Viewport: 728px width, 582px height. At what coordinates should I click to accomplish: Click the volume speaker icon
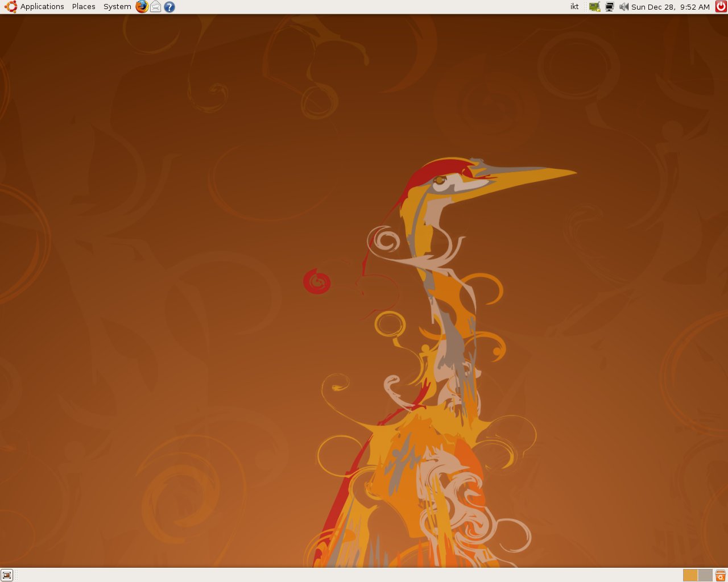click(x=623, y=7)
